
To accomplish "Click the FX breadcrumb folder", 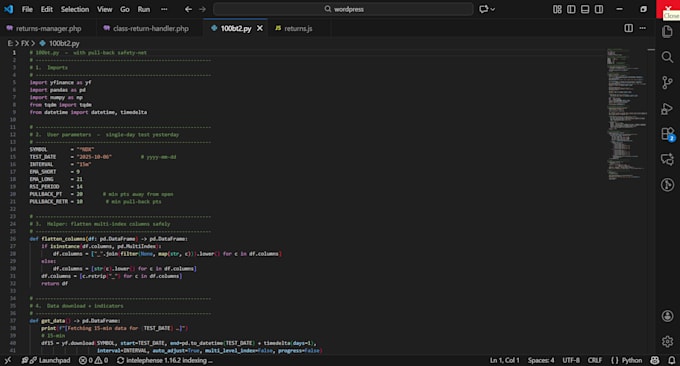I will [25, 43].
